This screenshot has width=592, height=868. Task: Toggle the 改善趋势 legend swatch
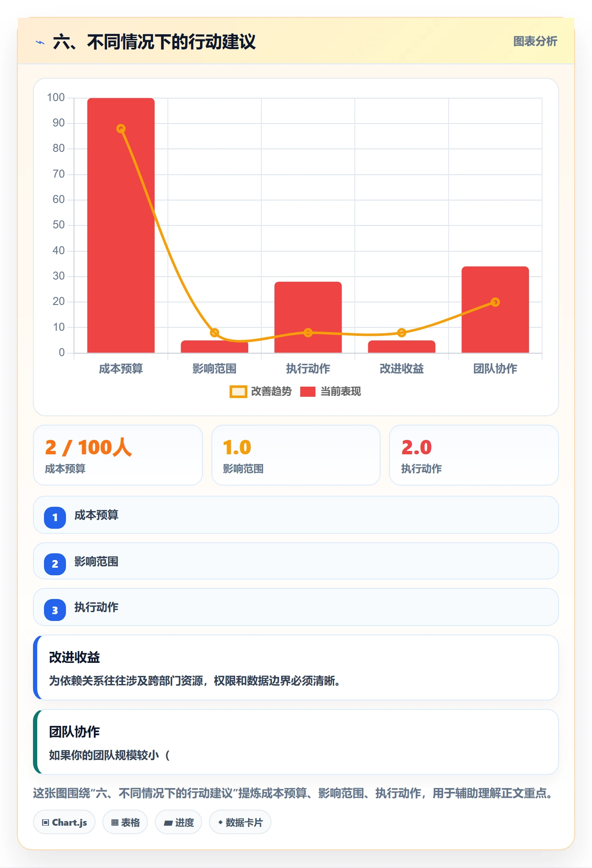pyautogui.click(x=238, y=392)
